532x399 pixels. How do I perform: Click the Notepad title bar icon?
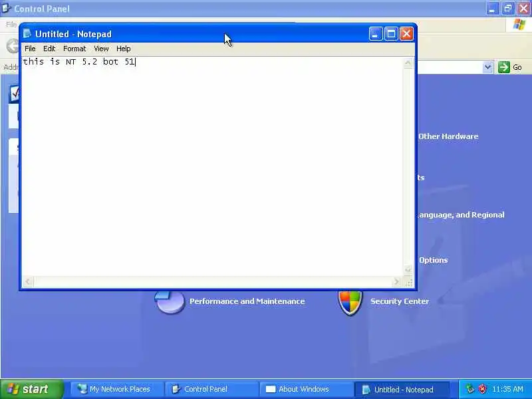27,34
